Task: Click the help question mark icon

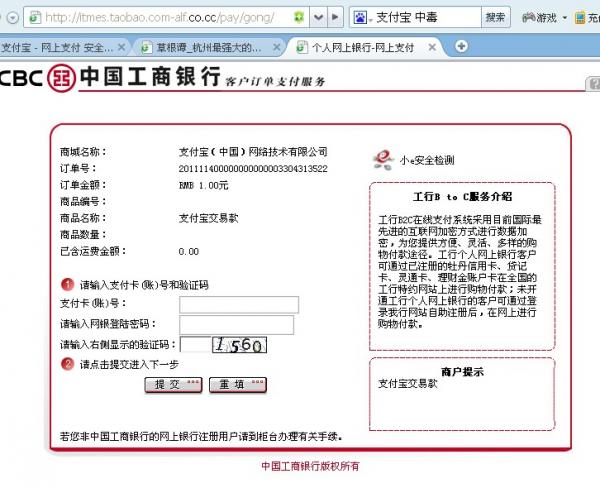Action: pyautogui.click(x=593, y=83)
